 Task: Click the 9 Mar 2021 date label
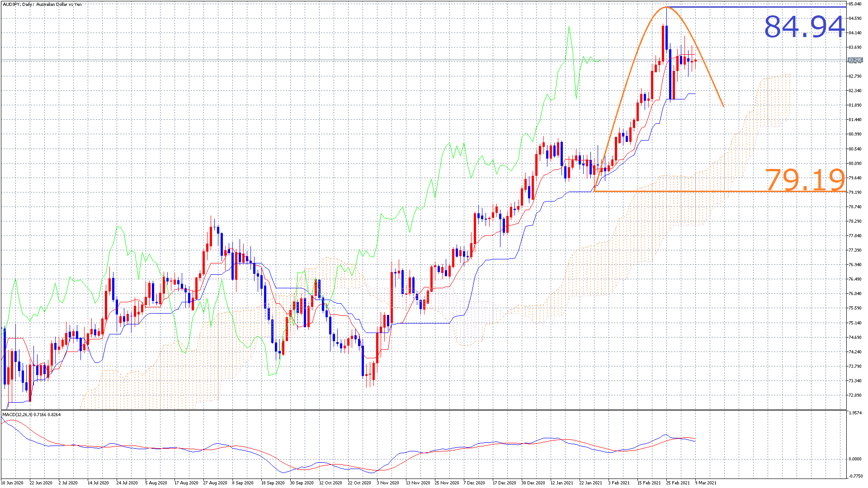(706, 483)
